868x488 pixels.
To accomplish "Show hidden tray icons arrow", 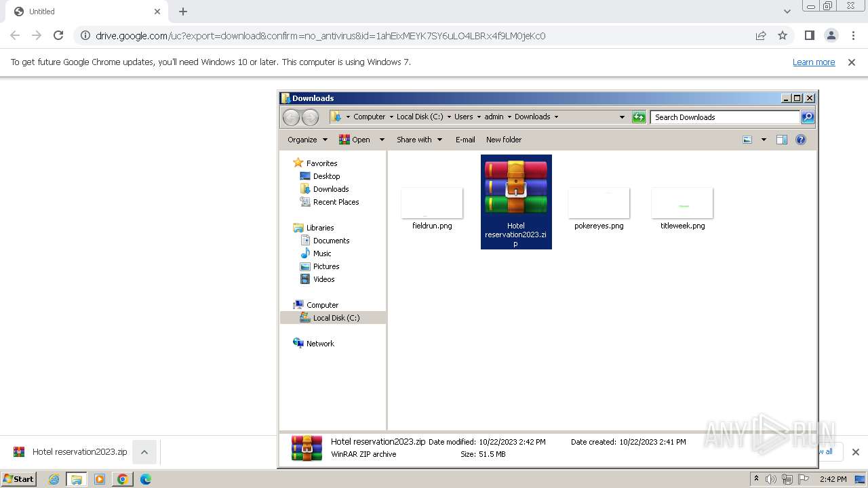I will (756, 479).
